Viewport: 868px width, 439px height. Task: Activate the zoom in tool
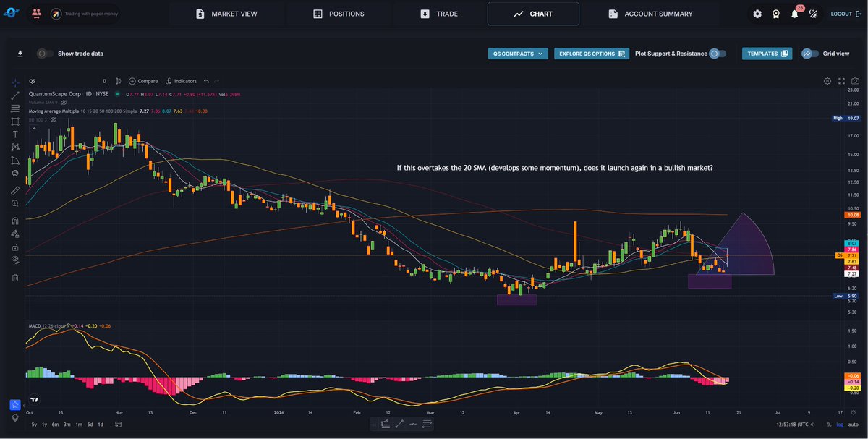coord(15,204)
